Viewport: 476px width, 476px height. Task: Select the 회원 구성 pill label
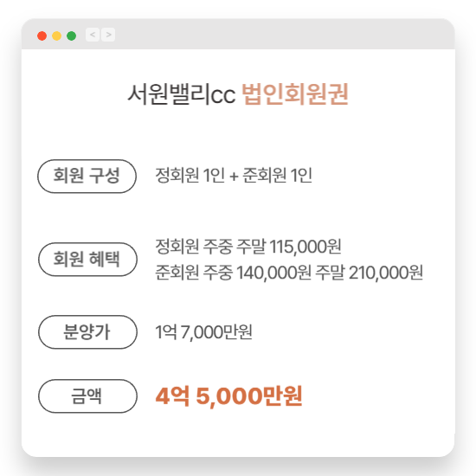coord(87,176)
